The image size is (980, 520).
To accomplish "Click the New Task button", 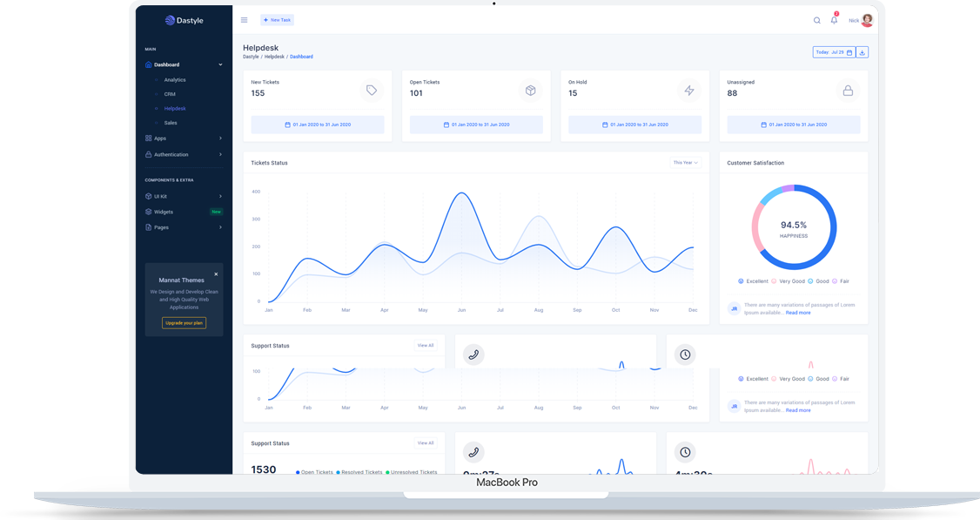I will click(x=278, y=20).
